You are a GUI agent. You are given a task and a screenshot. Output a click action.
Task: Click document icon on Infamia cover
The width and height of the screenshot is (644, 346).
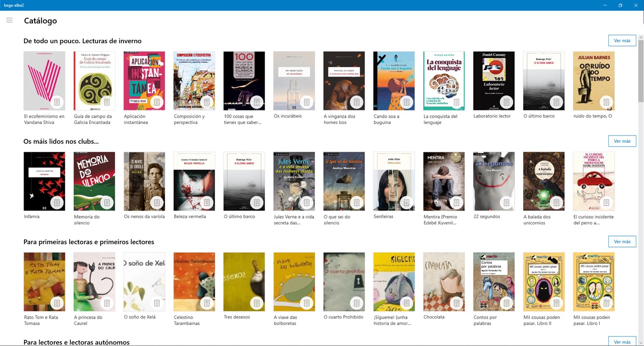[x=57, y=203]
